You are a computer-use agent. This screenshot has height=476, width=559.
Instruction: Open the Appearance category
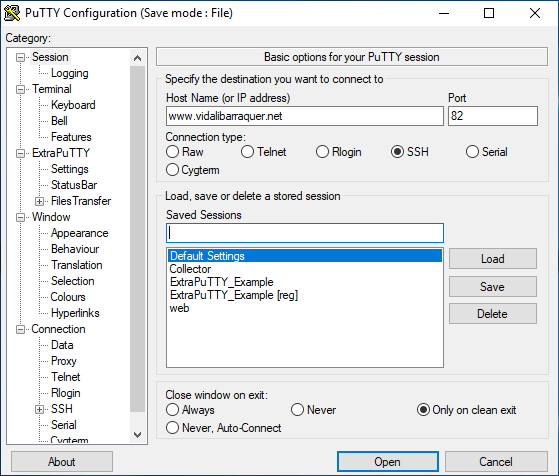point(80,233)
